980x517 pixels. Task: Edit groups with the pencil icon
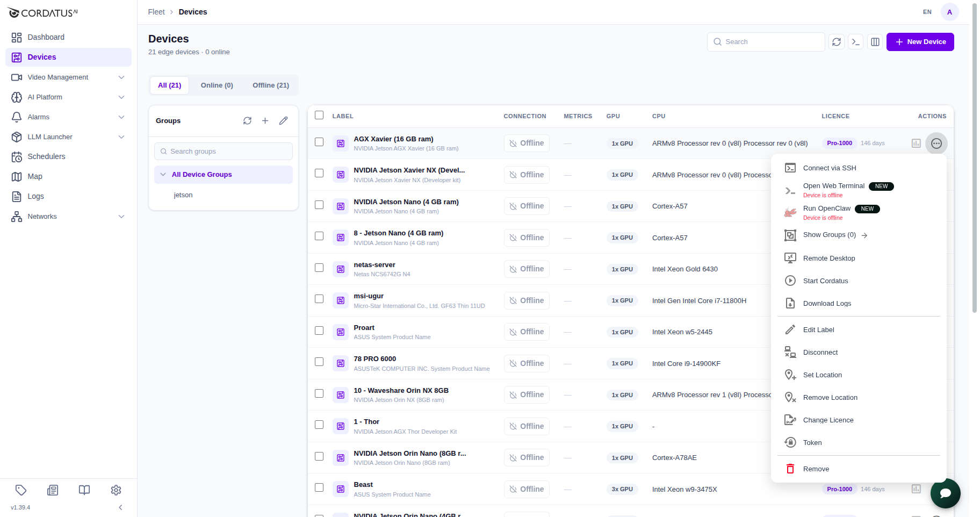point(283,121)
